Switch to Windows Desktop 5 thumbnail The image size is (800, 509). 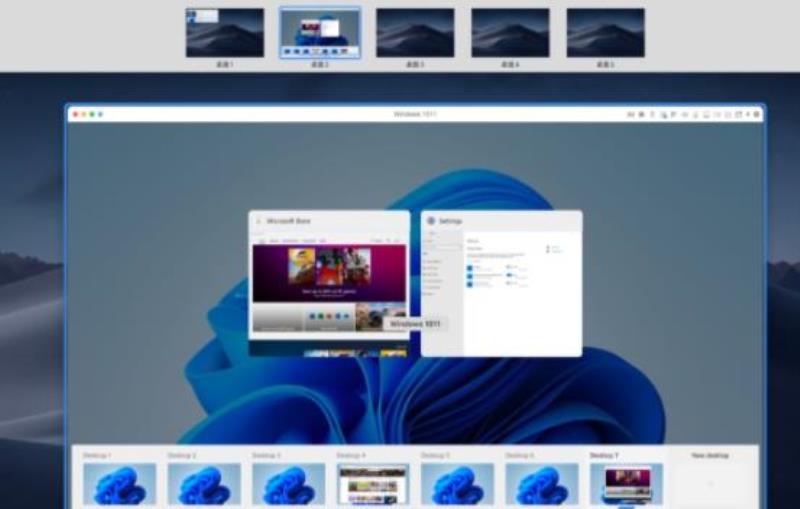[x=458, y=483]
